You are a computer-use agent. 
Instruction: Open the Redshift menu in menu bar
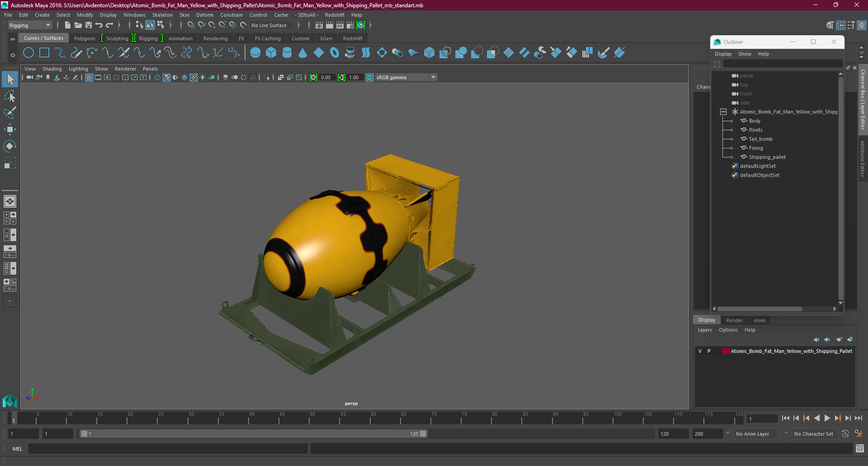click(335, 15)
